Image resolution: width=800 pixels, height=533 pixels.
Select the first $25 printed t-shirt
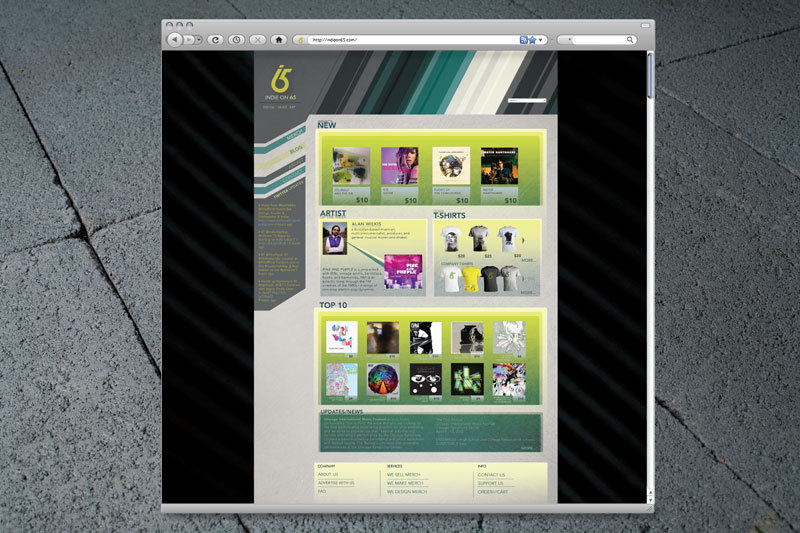pos(451,239)
